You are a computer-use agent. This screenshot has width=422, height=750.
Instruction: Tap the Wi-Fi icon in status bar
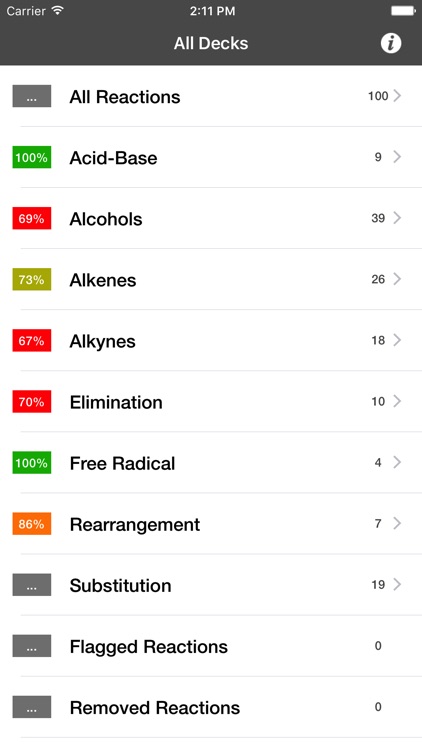click(x=57, y=11)
